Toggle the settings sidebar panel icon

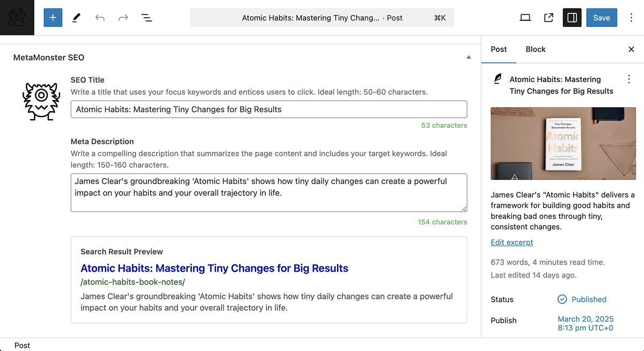pos(572,18)
